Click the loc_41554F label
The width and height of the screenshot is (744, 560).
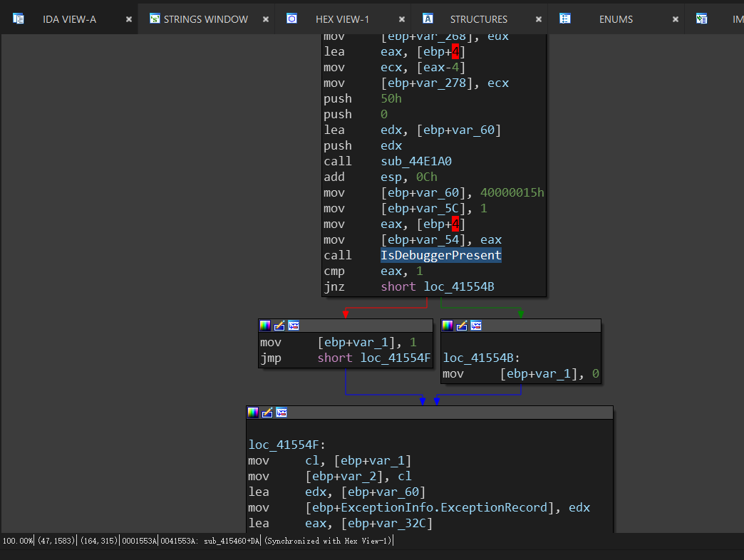[286, 445]
